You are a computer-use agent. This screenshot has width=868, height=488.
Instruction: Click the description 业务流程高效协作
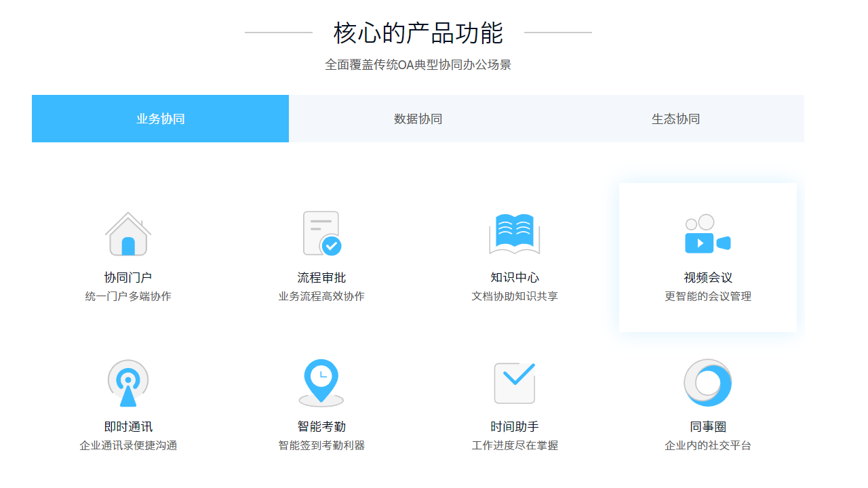[321, 296]
